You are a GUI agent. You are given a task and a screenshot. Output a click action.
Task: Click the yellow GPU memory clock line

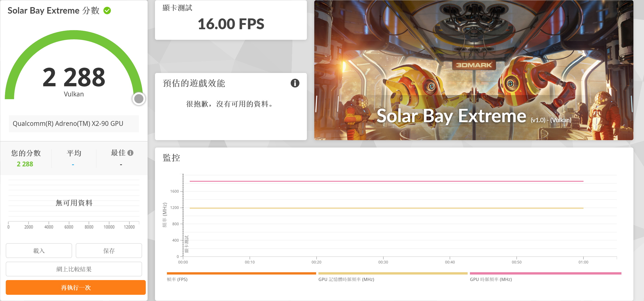(375, 208)
